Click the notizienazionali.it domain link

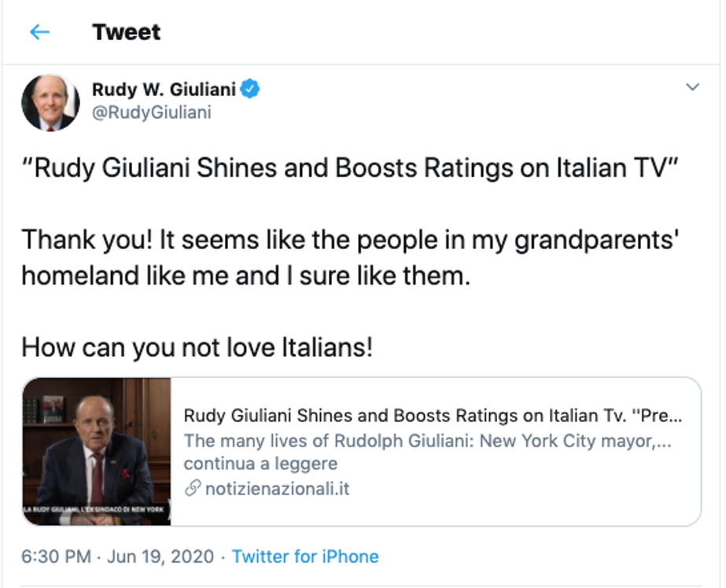pyautogui.click(x=278, y=488)
